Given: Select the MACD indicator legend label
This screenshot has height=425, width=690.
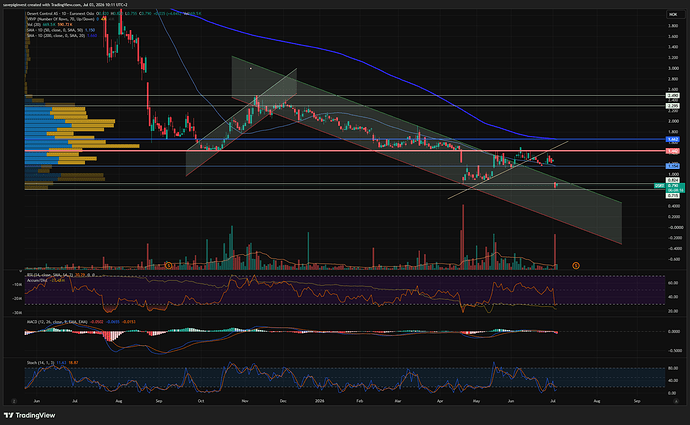Looking at the screenshot, I should click(57, 322).
